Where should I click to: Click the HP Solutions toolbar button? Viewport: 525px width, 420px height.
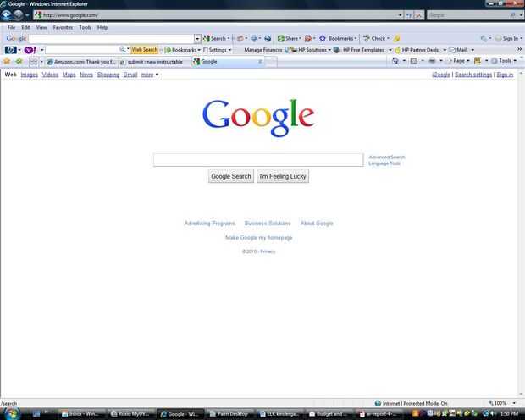click(x=310, y=50)
